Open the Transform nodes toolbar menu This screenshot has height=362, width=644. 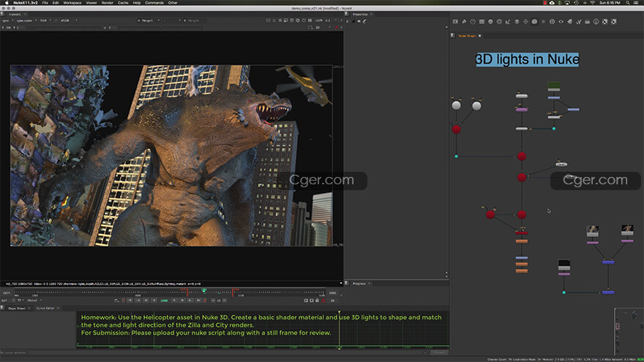pos(525,22)
